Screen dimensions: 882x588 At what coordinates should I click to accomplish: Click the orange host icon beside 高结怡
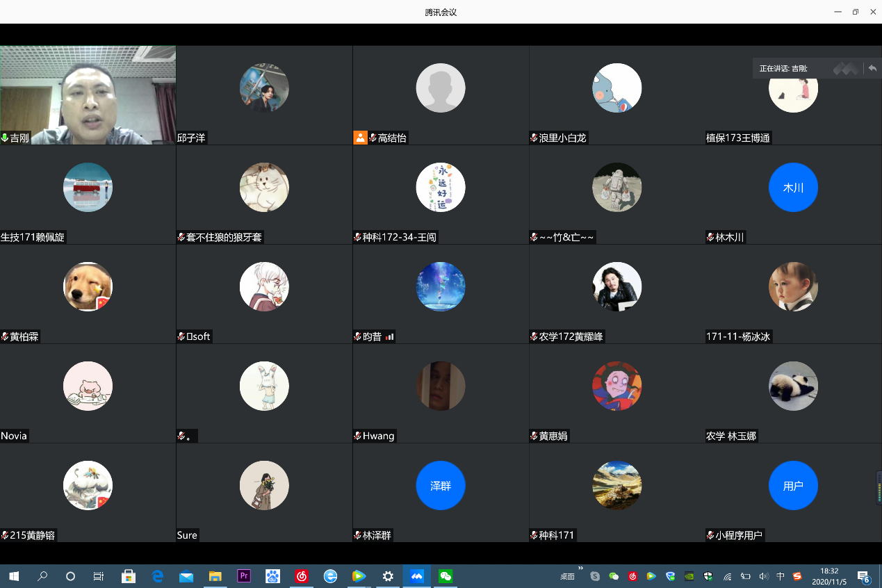tap(360, 138)
